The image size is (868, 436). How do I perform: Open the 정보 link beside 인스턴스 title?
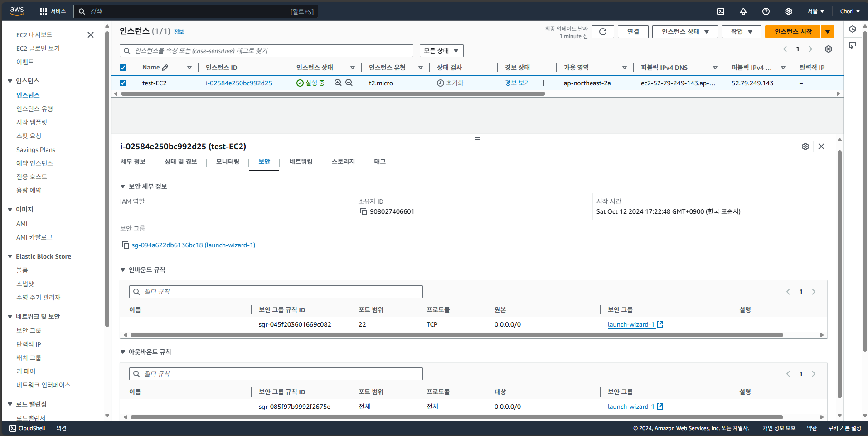pos(179,32)
